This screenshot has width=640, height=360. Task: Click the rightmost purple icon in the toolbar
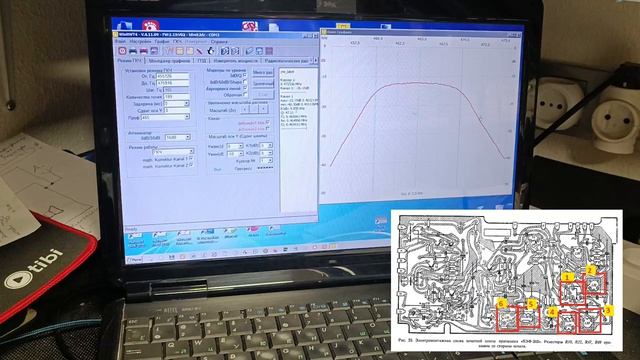pos(269,51)
